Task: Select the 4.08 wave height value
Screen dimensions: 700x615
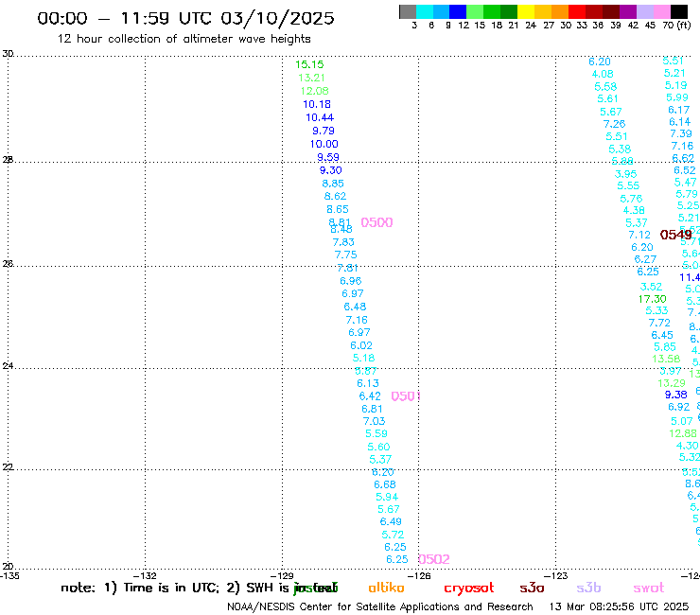Action: click(603, 74)
